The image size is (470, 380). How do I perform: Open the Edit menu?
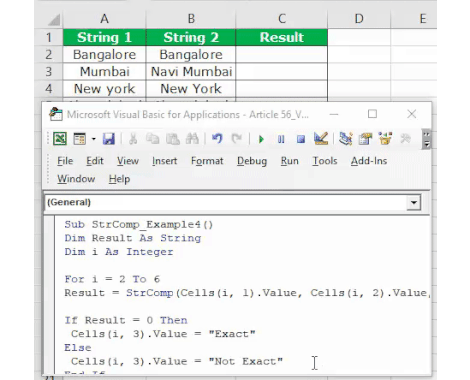(95, 161)
